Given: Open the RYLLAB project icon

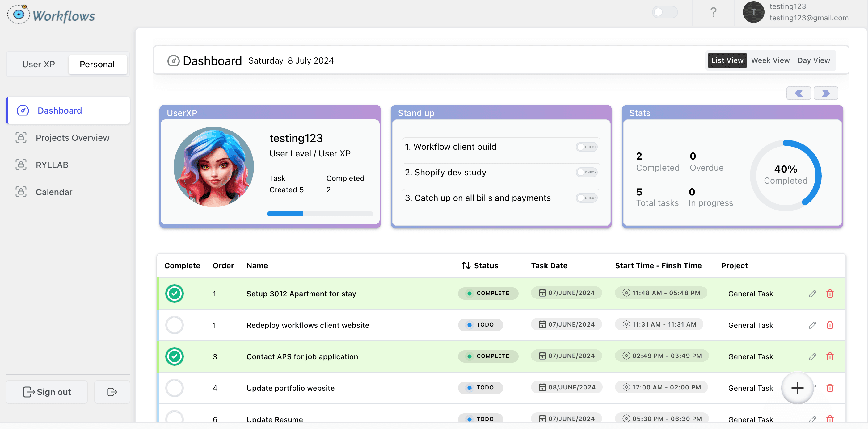Looking at the screenshot, I should pos(21,164).
